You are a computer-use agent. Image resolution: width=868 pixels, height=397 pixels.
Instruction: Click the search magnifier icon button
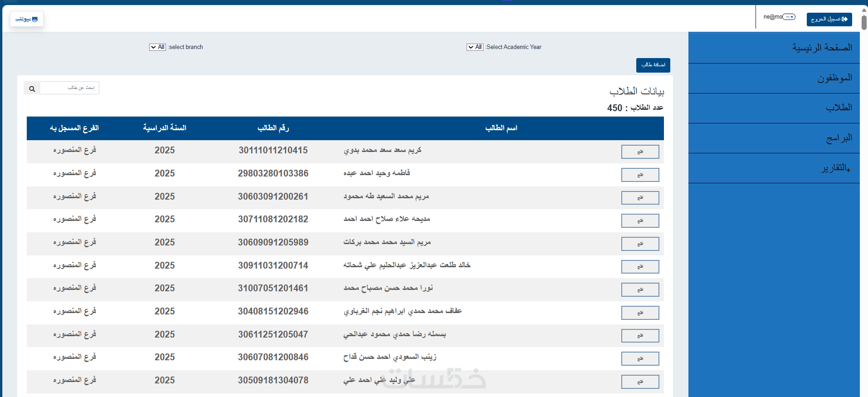tap(32, 88)
